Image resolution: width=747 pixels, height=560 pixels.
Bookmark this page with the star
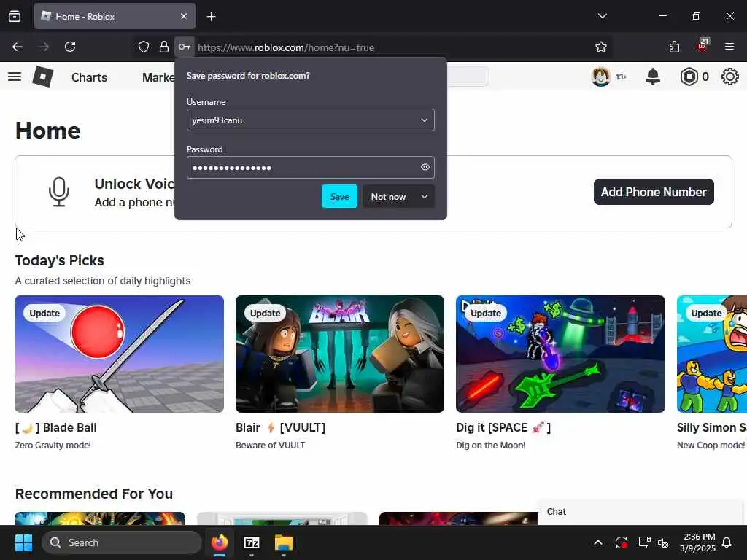pos(601,47)
